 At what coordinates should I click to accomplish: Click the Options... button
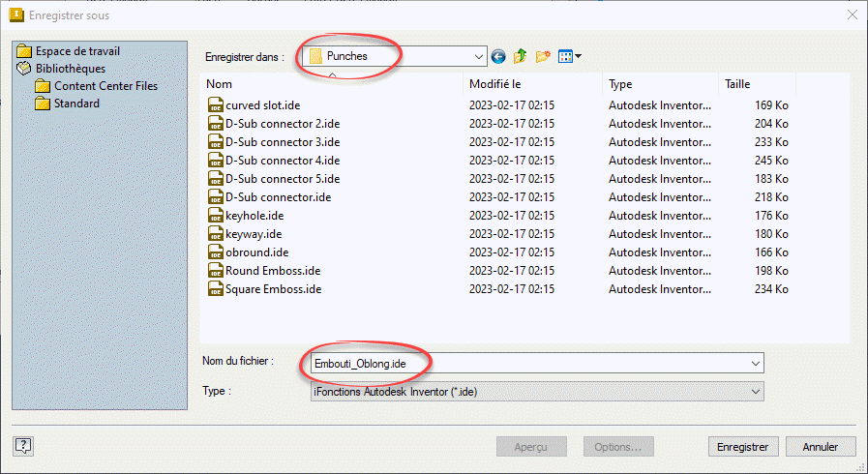[617, 446]
